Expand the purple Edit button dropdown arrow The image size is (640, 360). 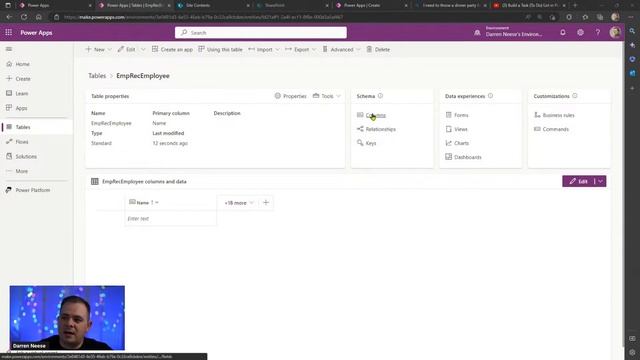pyautogui.click(x=600, y=181)
